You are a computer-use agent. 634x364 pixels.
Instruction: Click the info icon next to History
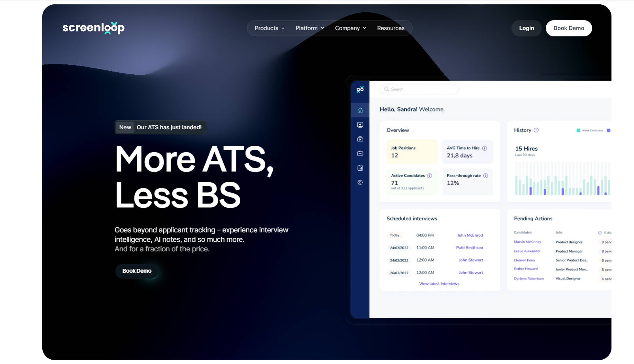tap(536, 130)
